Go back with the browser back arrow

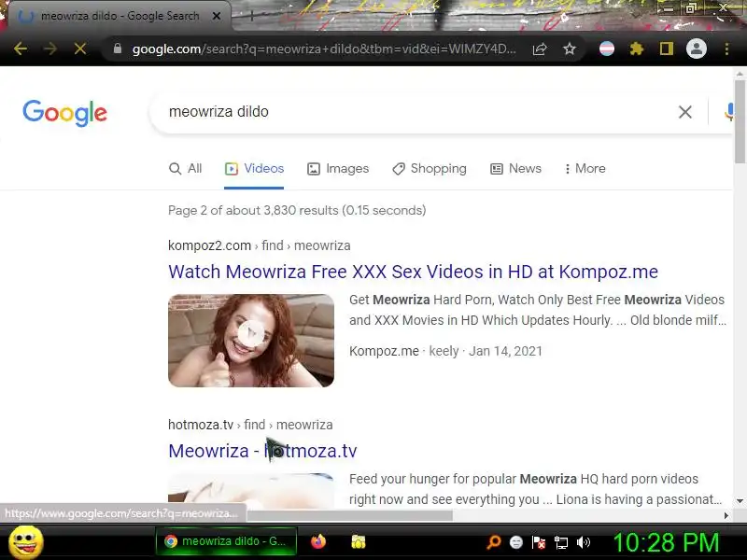(x=21, y=49)
